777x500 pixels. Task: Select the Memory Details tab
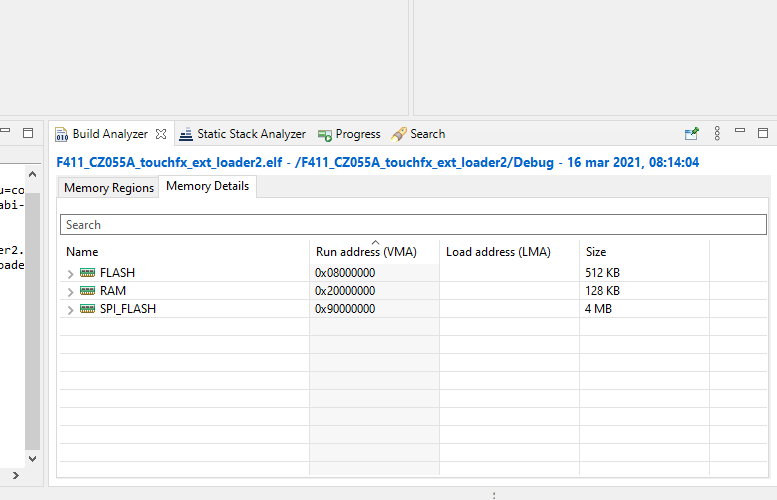point(207,186)
